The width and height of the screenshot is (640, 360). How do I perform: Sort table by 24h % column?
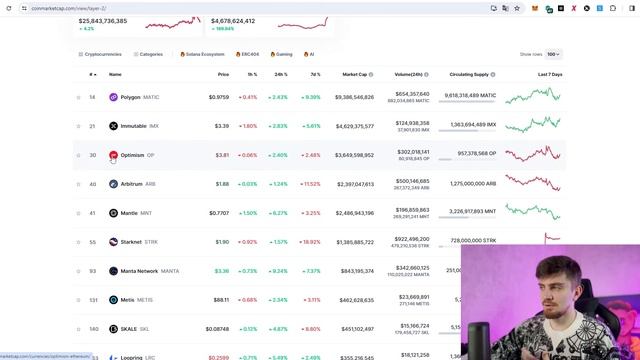281,75
